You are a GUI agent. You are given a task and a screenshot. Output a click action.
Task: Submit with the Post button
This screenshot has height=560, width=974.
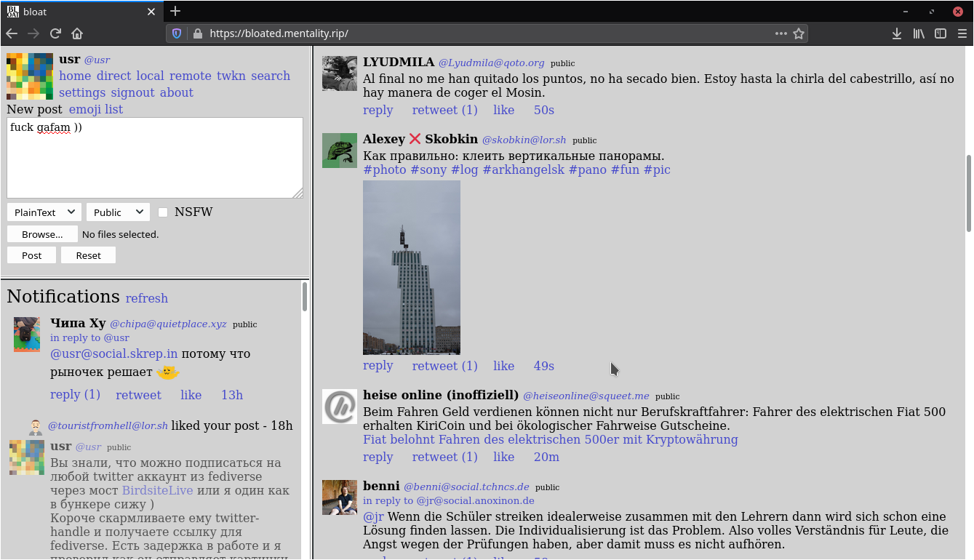pyautogui.click(x=31, y=255)
